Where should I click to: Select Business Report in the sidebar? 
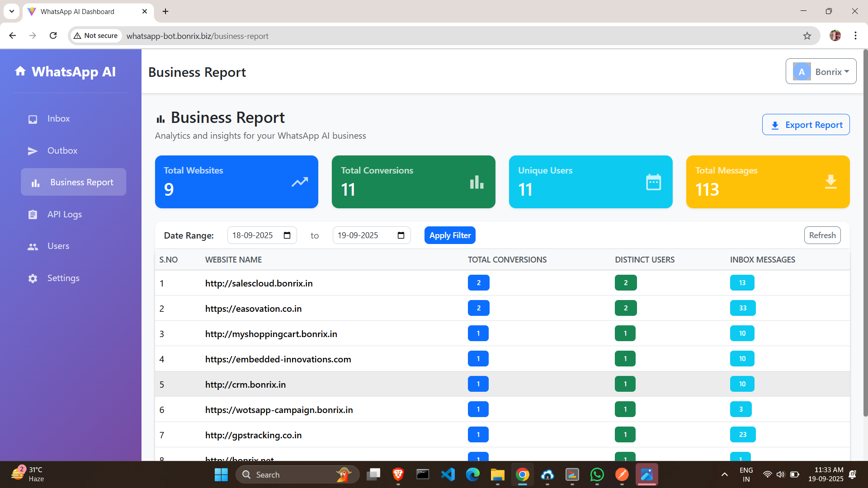click(73, 182)
